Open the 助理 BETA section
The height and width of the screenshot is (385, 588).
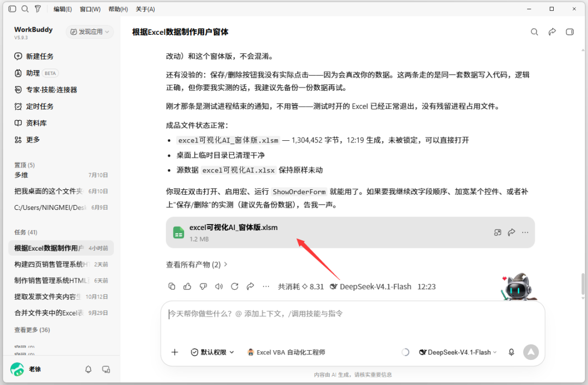tap(36, 73)
